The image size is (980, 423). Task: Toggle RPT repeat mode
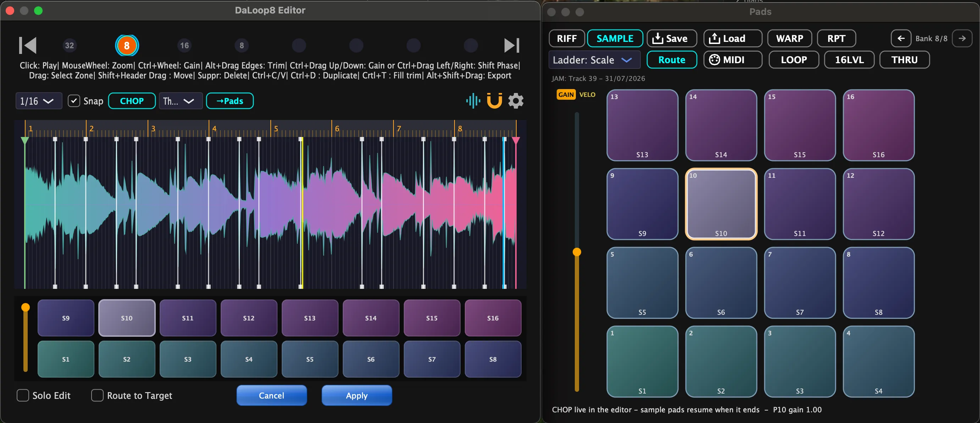(836, 38)
